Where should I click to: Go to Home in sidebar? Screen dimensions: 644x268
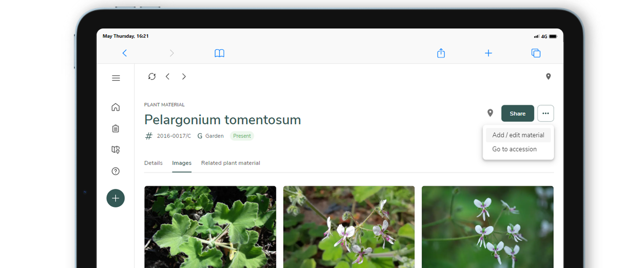(x=116, y=107)
